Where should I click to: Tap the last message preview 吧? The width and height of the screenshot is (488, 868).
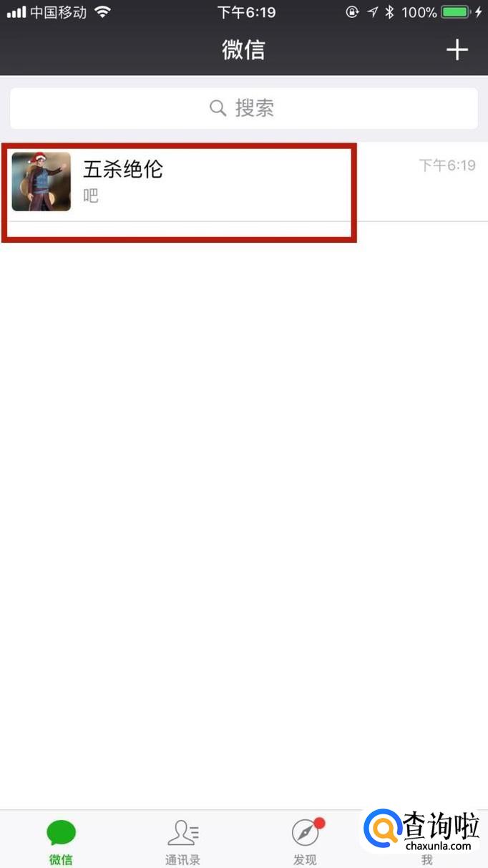pyautogui.click(x=91, y=196)
